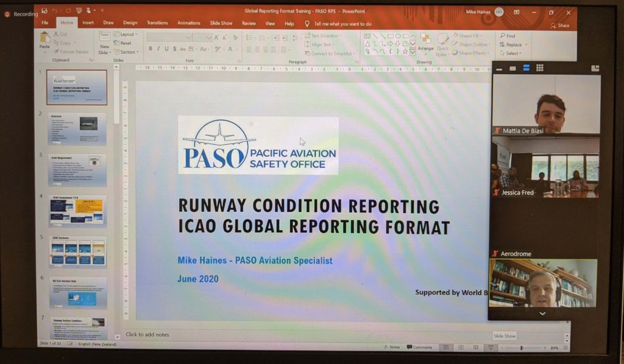Minimize the Zoom video panel
The height and width of the screenshot is (364, 624).
[x=499, y=69]
